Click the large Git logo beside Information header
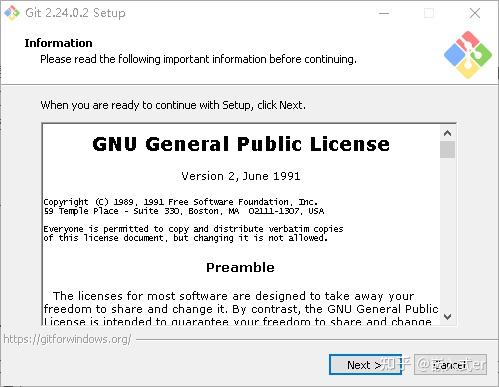This screenshot has width=499, height=387. (x=468, y=55)
